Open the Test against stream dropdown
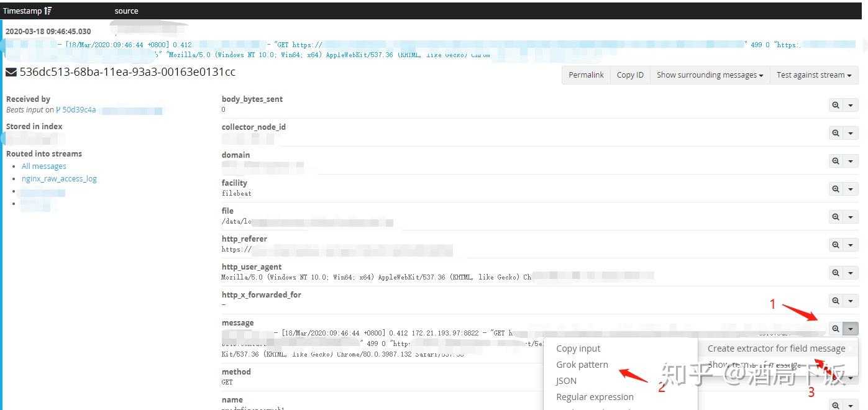The width and height of the screenshot is (868, 410). pyautogui.click(x=814, y=75)
